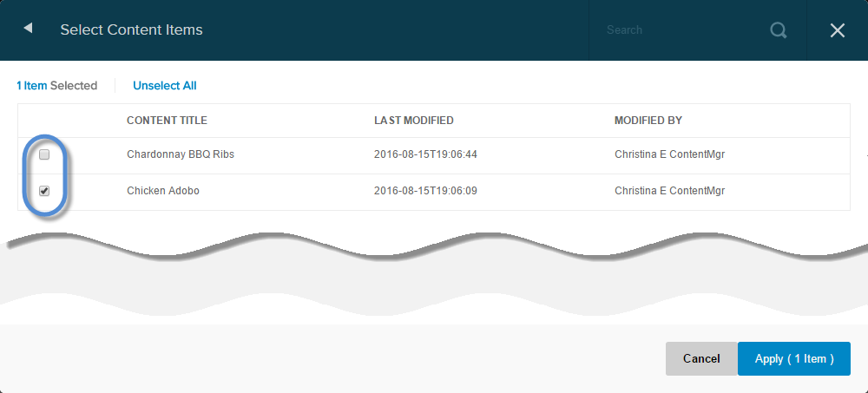The height and width of the screenshot is (393, 868).
Task: Select the Chardonnay BBQ Ribs title
Action: [181, 154]
